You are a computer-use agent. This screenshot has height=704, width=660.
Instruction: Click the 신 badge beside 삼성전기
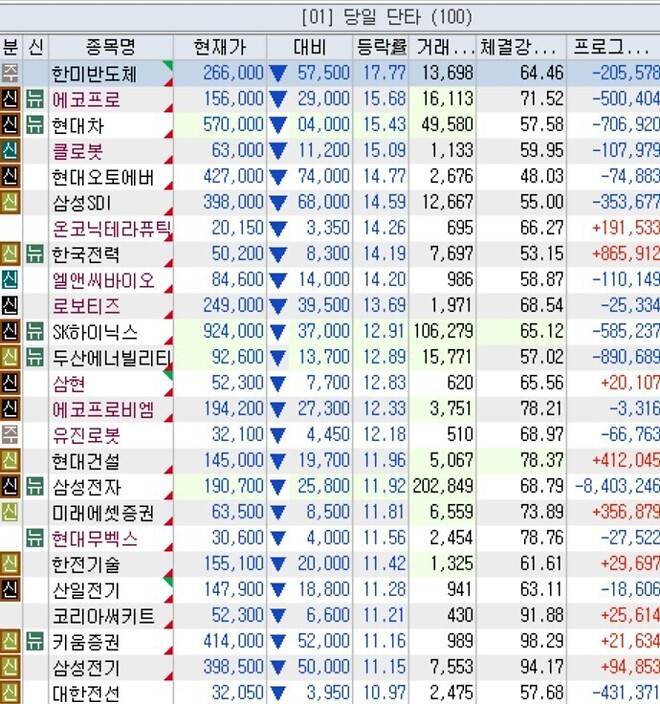point(10,667)
